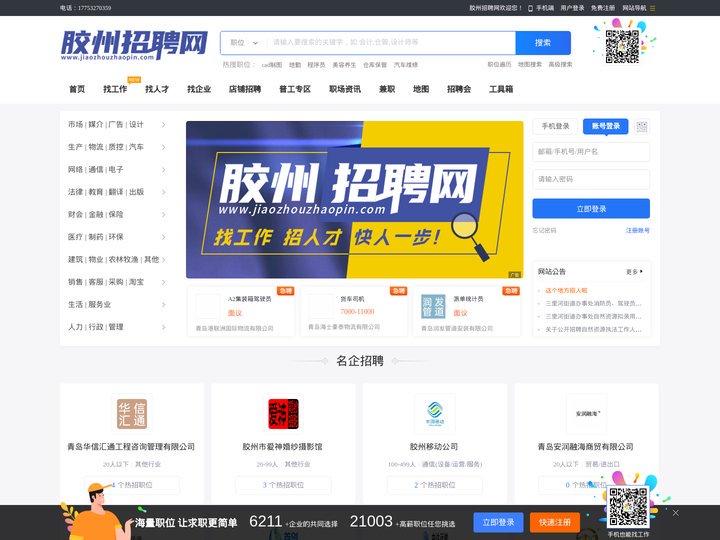Screen dimensions: 720x540
Task: Focus the 邮箱/手机号/用户名 field
Action: (591, 152)
